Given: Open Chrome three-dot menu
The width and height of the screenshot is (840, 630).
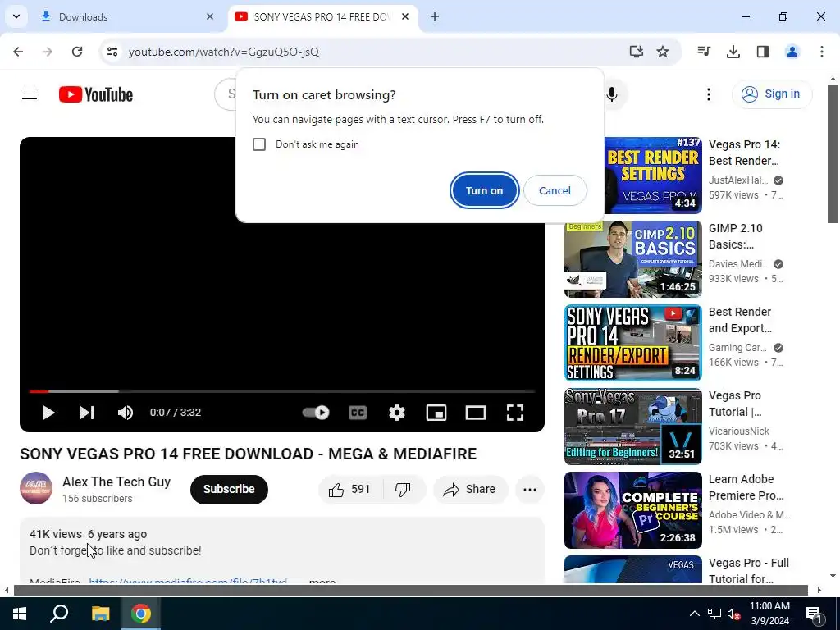Looking at the screenshot, I should (x=821, y=52).
